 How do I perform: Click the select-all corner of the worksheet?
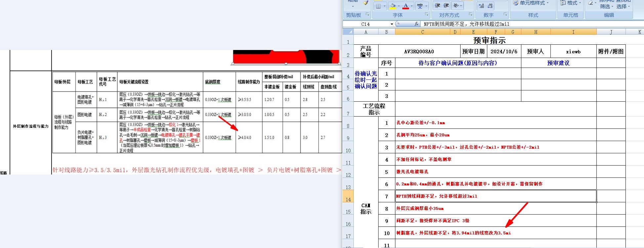point(348,32)
